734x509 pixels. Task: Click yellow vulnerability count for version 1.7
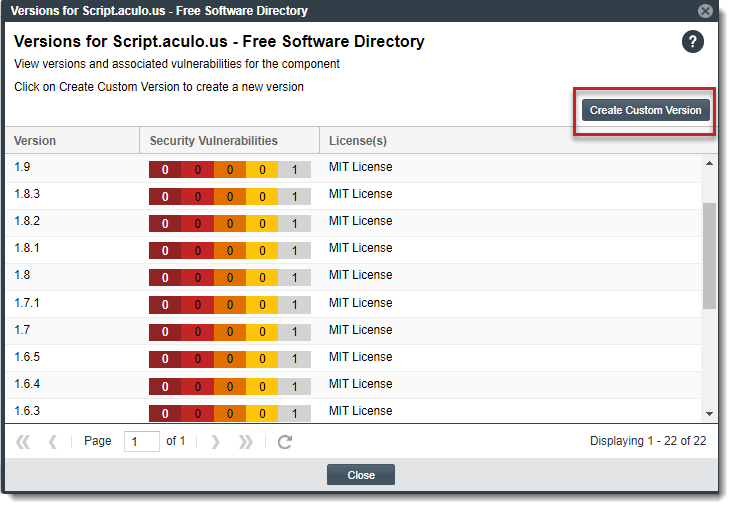point(262,332)
